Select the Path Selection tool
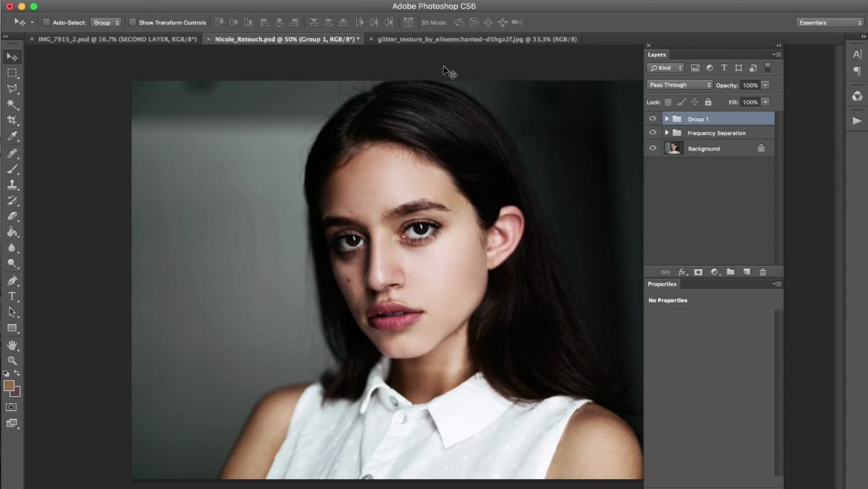The image size is (868, 489). click(x=12, y=312)
